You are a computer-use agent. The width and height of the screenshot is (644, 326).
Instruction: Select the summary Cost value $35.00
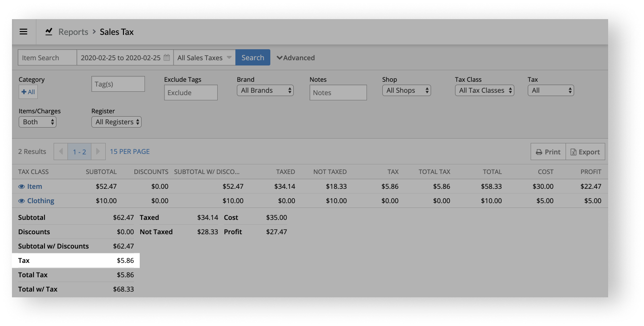pos(277,217)
